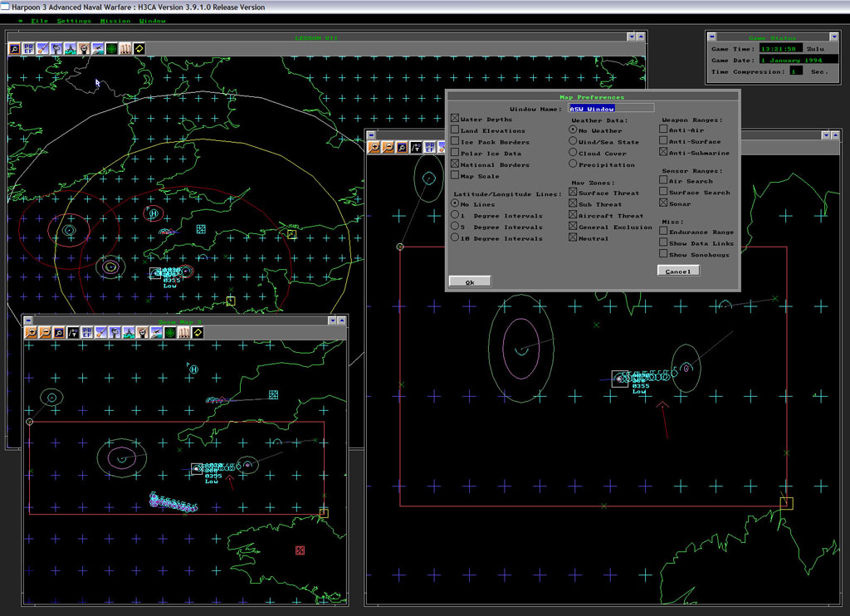Enable the Land Elevations checkbox
850x616 pixels.
pyautogui.click(x=455, y=130)
